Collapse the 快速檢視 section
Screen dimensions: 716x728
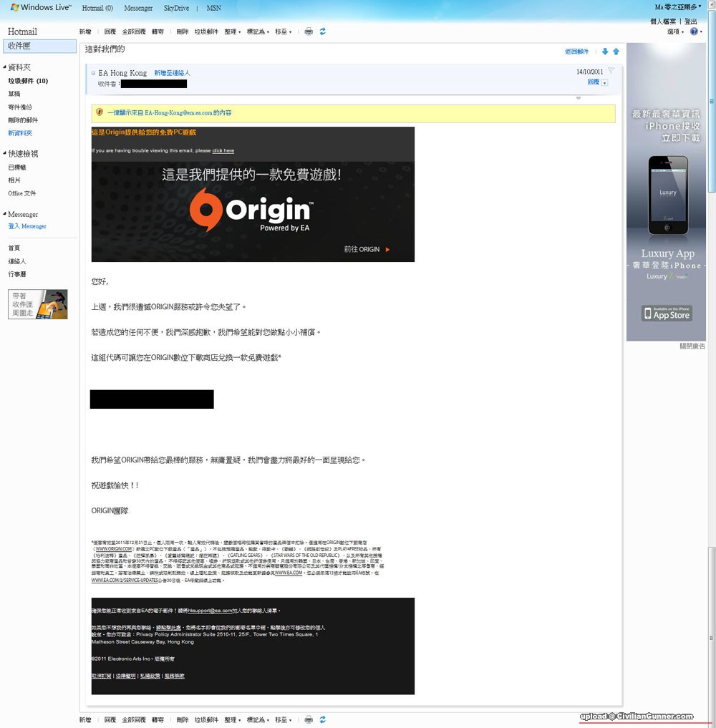click(5, 154)
